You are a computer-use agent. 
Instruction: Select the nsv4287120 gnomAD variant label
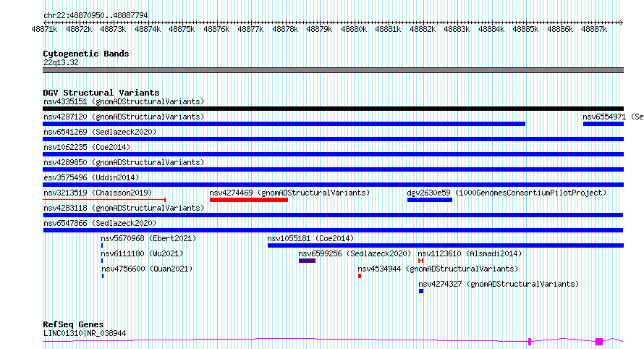click(124, 117)
